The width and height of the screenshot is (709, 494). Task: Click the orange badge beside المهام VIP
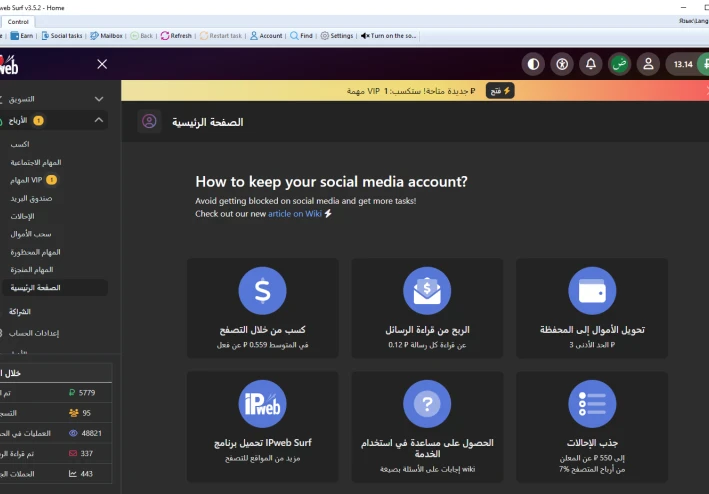[x=52, y=180]
